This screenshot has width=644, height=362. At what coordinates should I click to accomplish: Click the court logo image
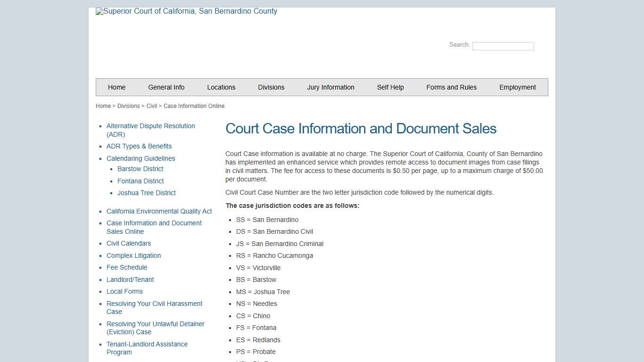pyautogui.click(x=186, y=11)
